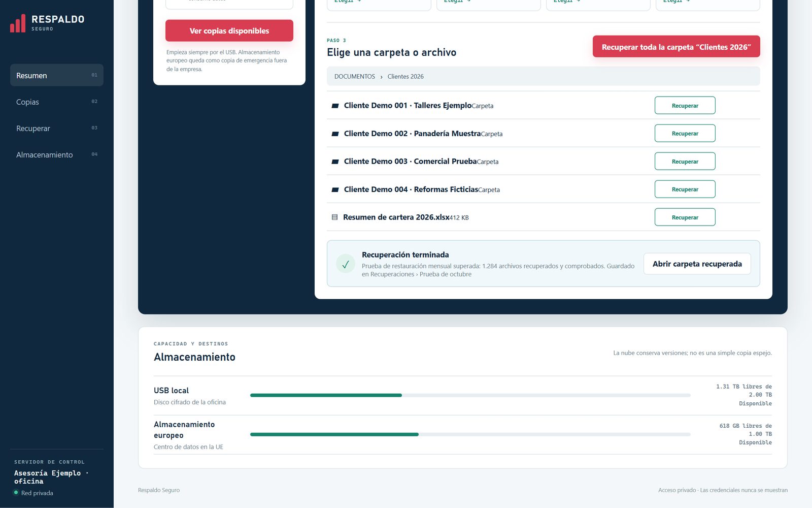
Task: Recover the Cliente Demo 003 folder
Action: [685, 162]
